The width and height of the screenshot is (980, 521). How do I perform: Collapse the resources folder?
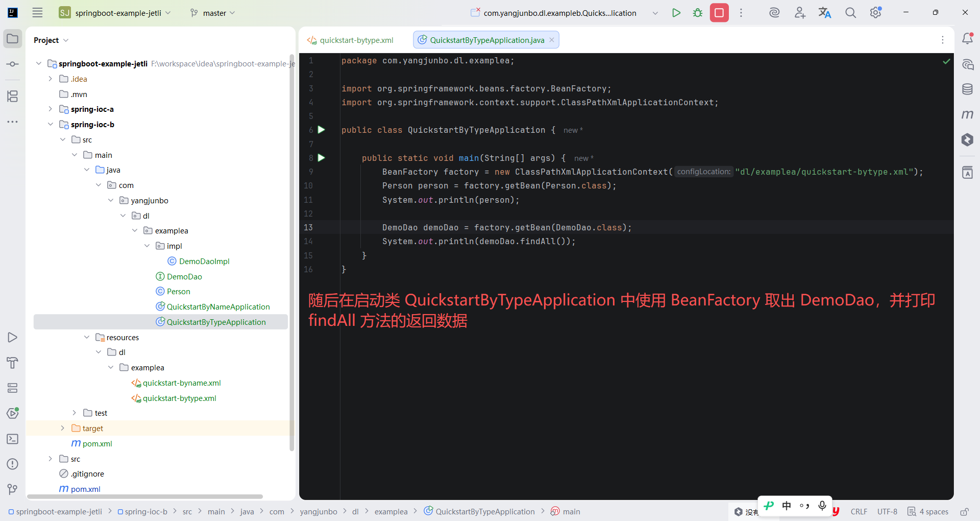[87, 337]
